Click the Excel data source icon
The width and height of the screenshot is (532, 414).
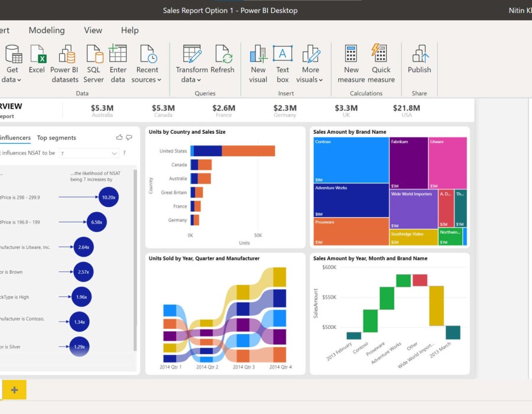(37, 54)
